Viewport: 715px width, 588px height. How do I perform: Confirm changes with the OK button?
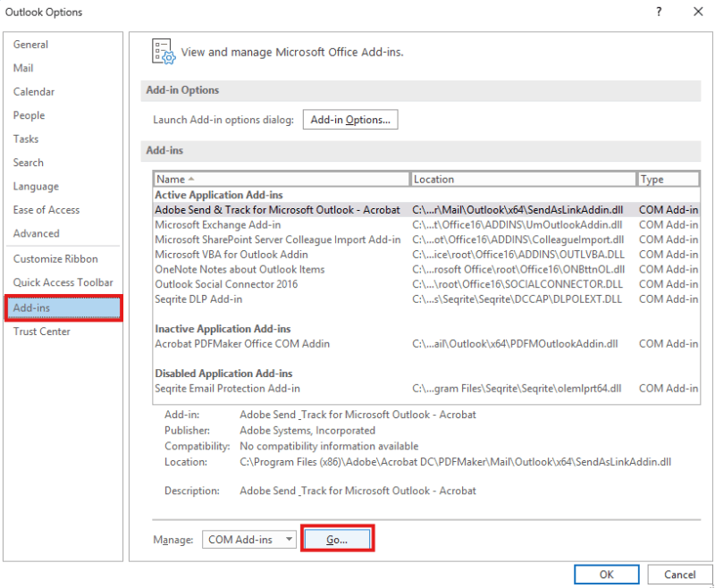tap(606, 575)
